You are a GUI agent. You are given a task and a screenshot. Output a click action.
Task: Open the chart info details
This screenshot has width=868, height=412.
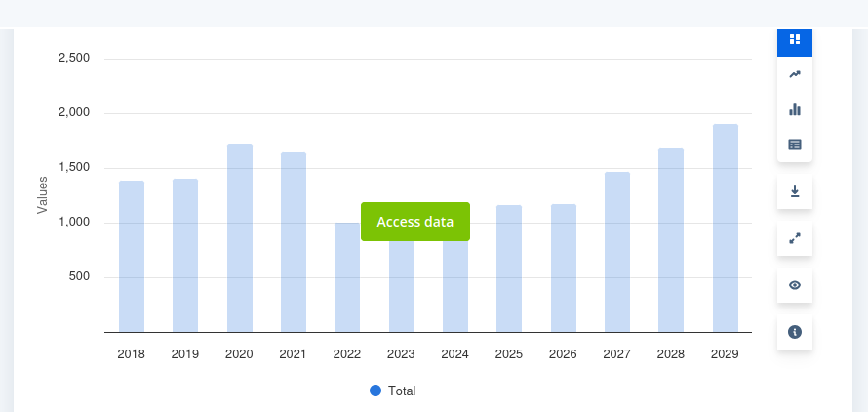coord(795,332)
